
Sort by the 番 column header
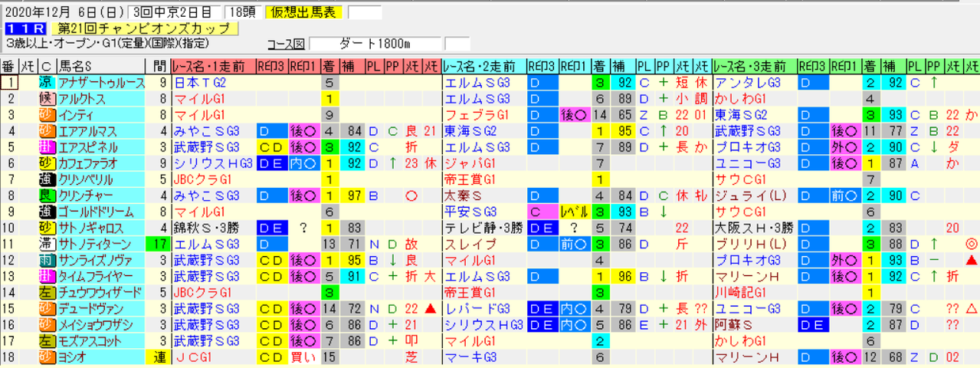(x=9, y=66)
